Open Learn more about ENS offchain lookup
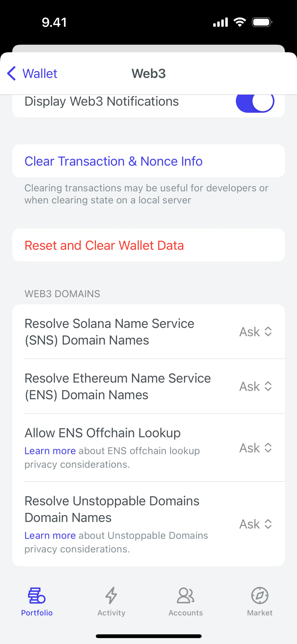 pos(50,451)
